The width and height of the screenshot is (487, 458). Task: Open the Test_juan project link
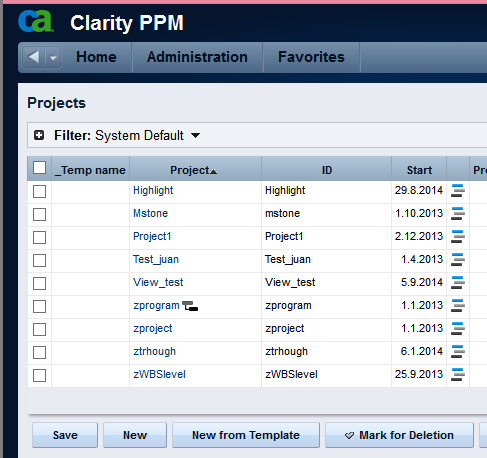point(156,259)
